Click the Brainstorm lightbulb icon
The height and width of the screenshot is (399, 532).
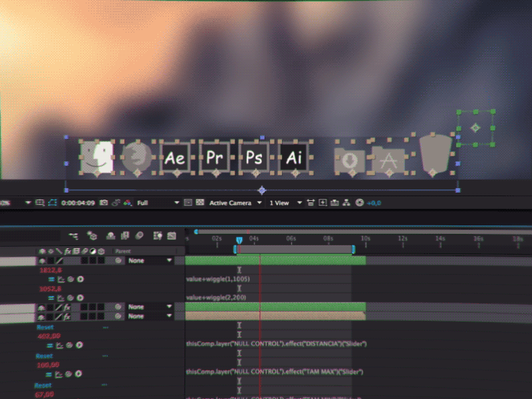point(158,235)
